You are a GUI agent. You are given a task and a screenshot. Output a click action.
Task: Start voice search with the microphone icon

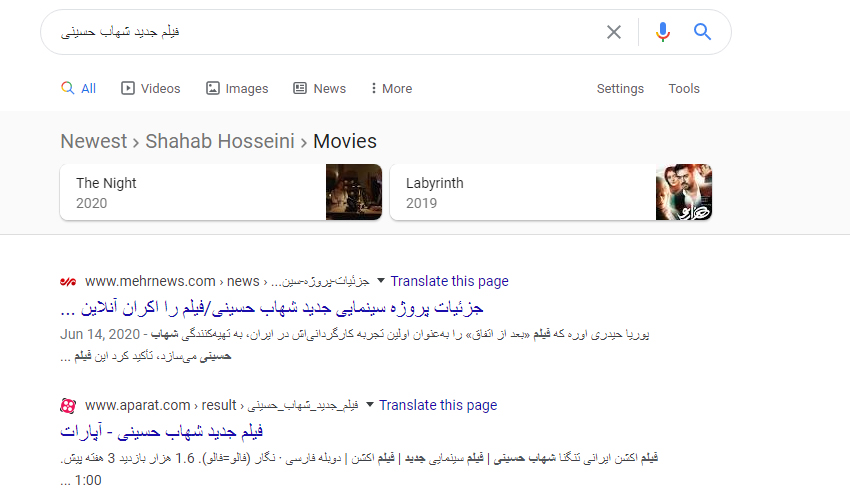point(662,32)
